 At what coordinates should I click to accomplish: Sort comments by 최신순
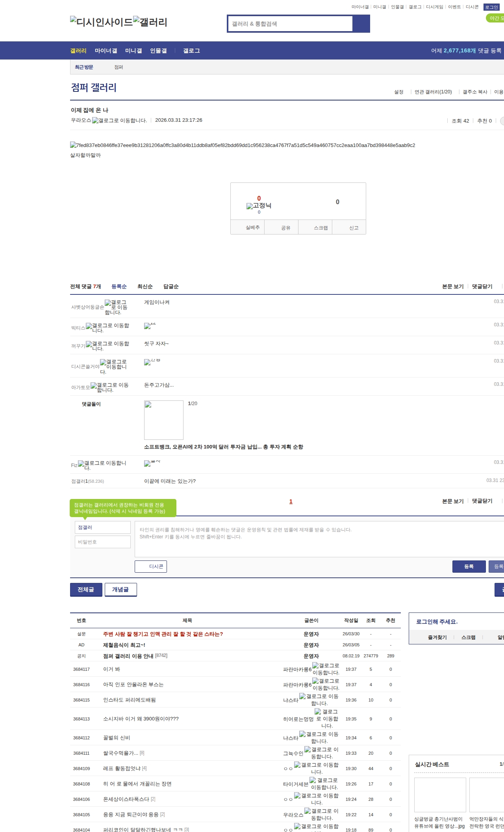pyautogui.click(x=145, y=287)
